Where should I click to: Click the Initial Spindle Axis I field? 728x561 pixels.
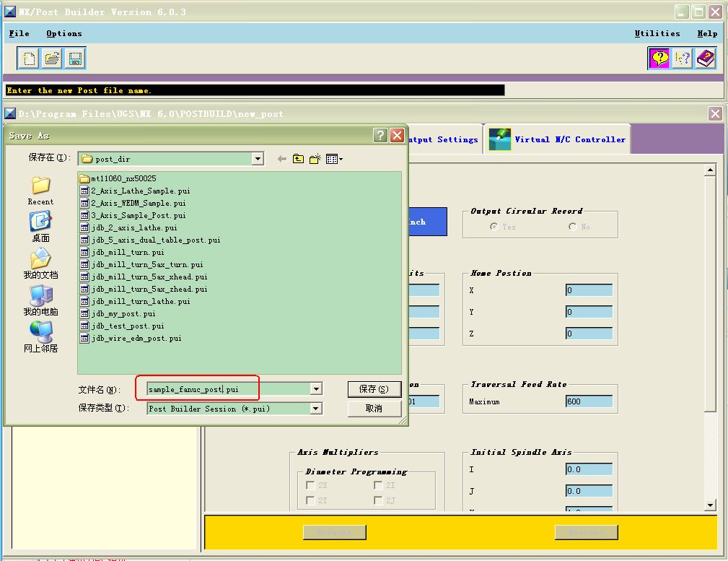(589, 469)
